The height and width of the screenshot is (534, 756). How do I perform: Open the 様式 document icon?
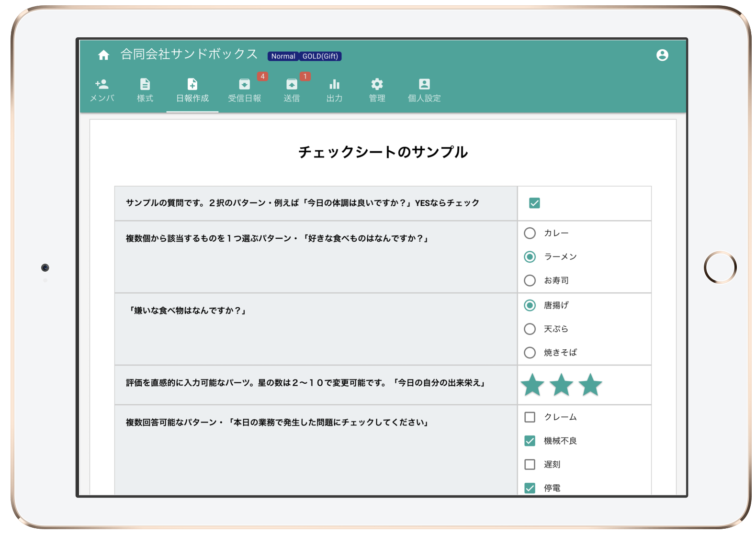tap(145, 84)
